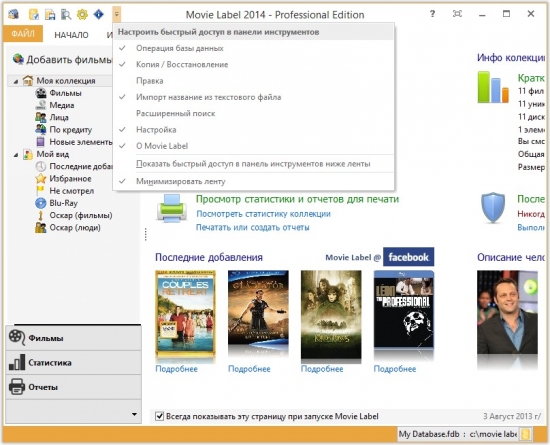
Task: Click Посмотреть статистику коллекции link
Action: [263, 214]
